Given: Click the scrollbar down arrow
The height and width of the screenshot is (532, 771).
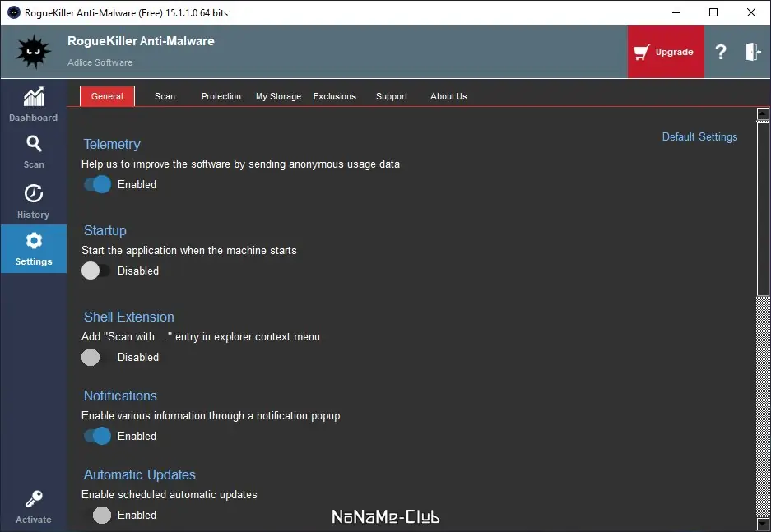Looking at the screenshot, I should (x=763, y=524).
